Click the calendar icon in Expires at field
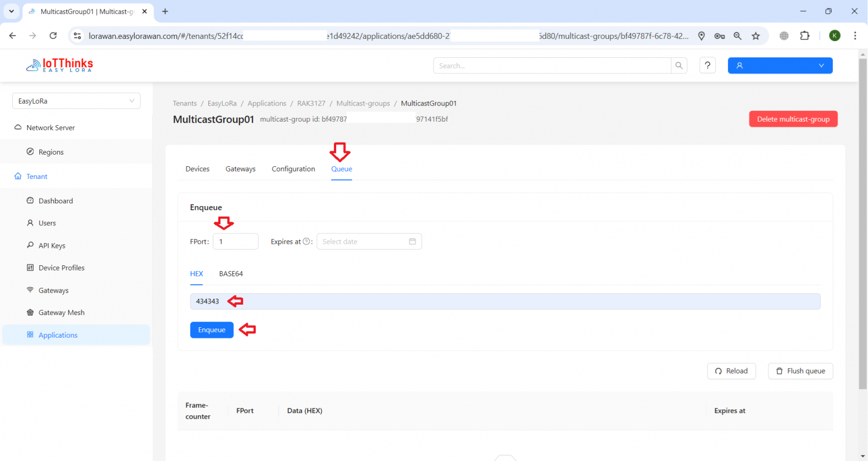This screenshot has height=461, width=868. click(x=413, y=242)
